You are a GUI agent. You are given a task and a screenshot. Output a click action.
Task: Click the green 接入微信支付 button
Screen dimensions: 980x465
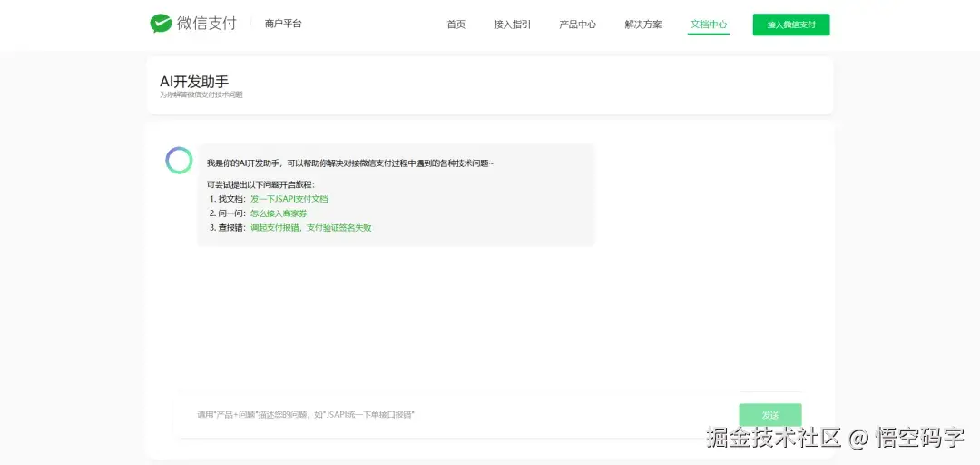(x=791, y=25)
